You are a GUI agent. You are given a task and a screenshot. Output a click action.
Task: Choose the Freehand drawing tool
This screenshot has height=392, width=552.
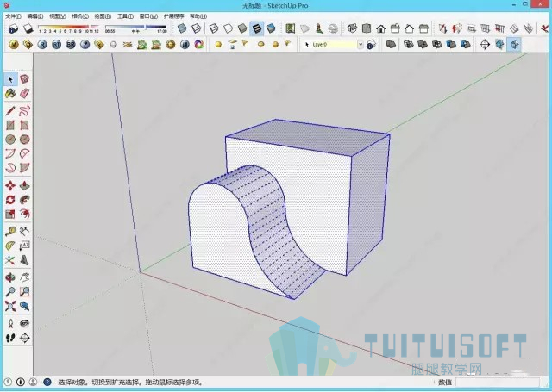click(24, 111)
